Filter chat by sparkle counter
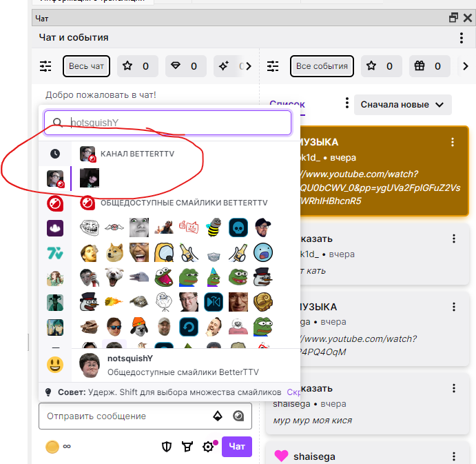 pos(228,66)
